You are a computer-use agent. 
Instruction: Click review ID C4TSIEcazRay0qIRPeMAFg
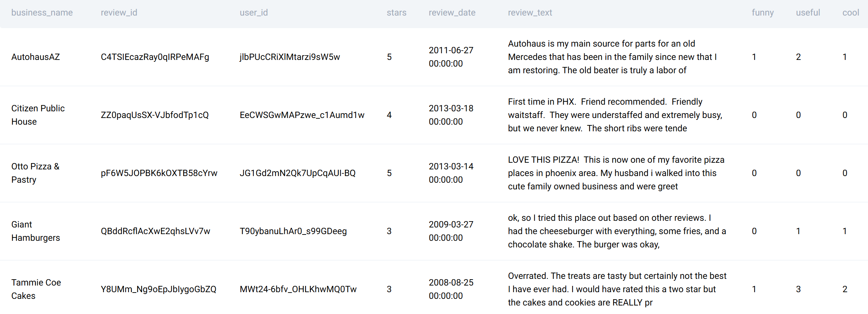coord(155,57)
